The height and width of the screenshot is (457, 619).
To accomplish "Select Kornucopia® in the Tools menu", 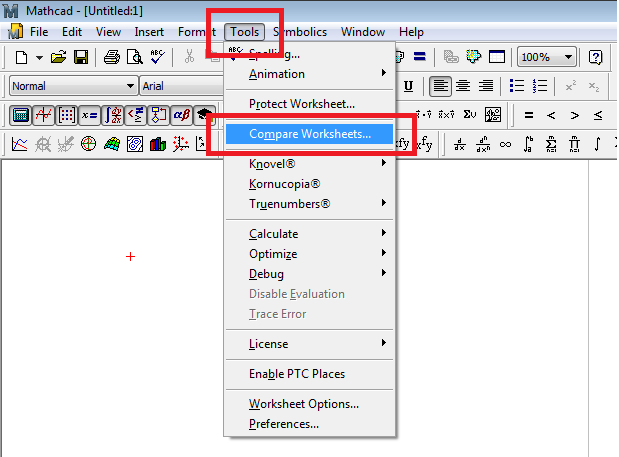I will coord(310,184).
